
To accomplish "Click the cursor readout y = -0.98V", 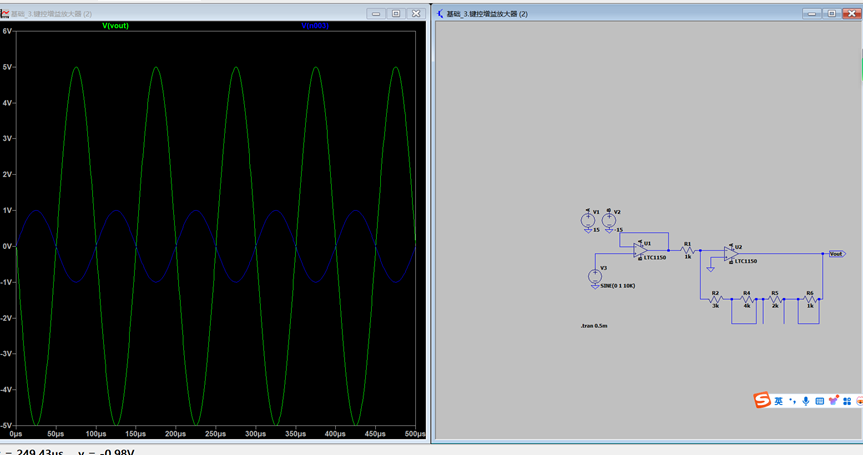I will [x=106, y=452].
